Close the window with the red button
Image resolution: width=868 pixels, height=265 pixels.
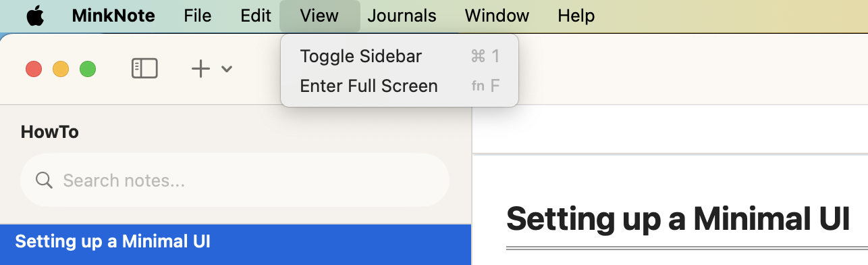(34, 69)
